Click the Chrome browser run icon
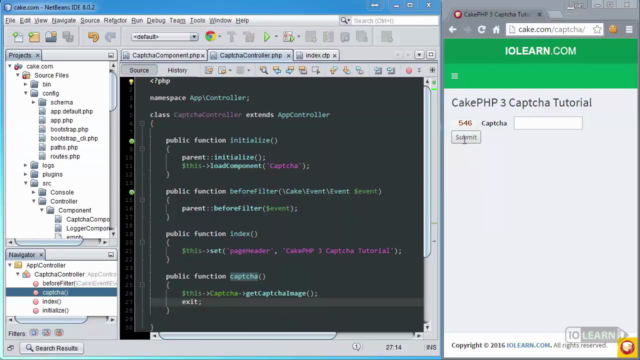This screenshot has height=360, width=640. pos(211,36)
